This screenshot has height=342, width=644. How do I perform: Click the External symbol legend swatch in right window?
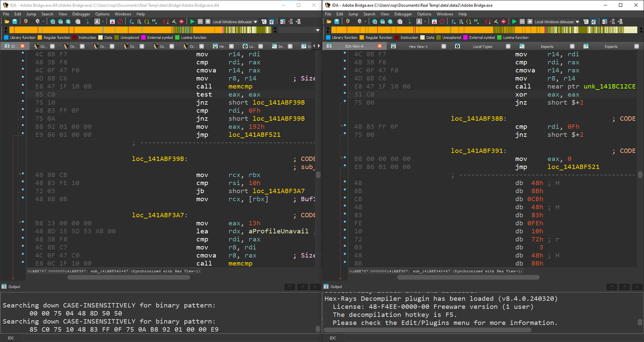pyautogui.click(x=465, y=37)
